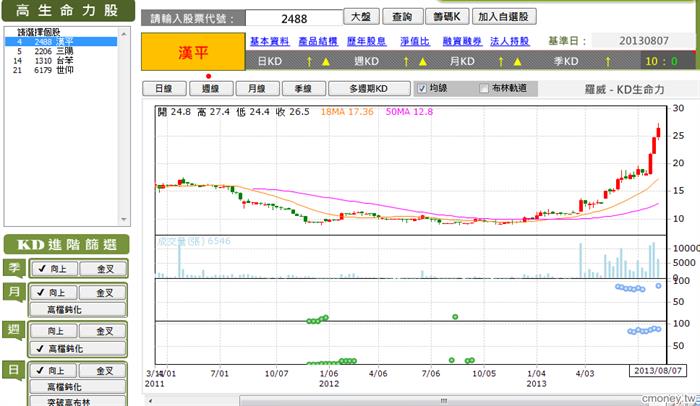Image resolution: width=700 pixels, height=406 pixels.
Task: Open the 淨值比 link
Action: [415, 41]
